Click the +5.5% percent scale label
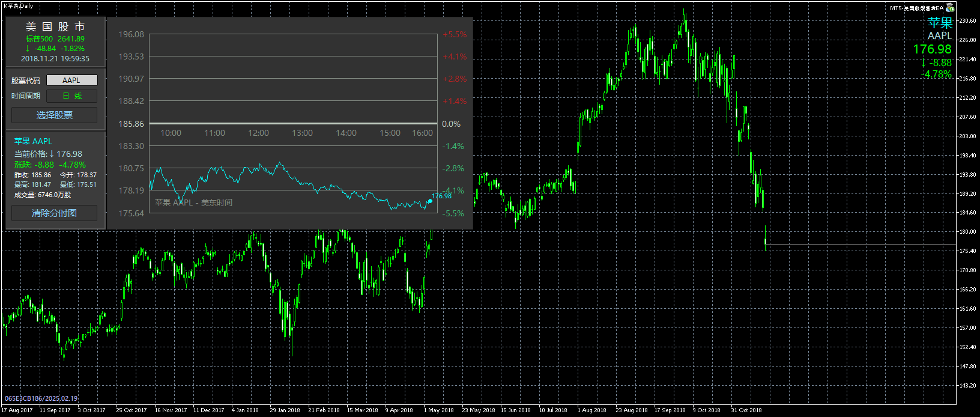This screenshot has width=980, height=417. 455,34
